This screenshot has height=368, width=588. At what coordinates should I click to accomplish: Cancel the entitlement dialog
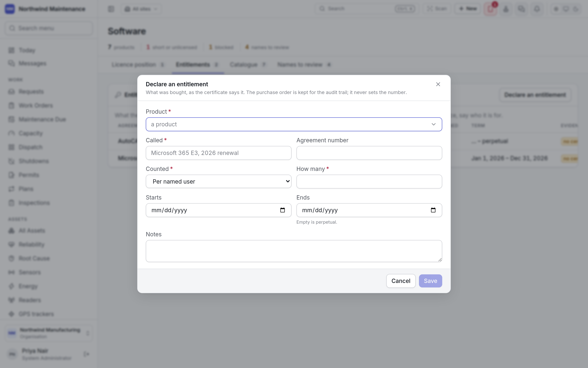tap(401, 281)
